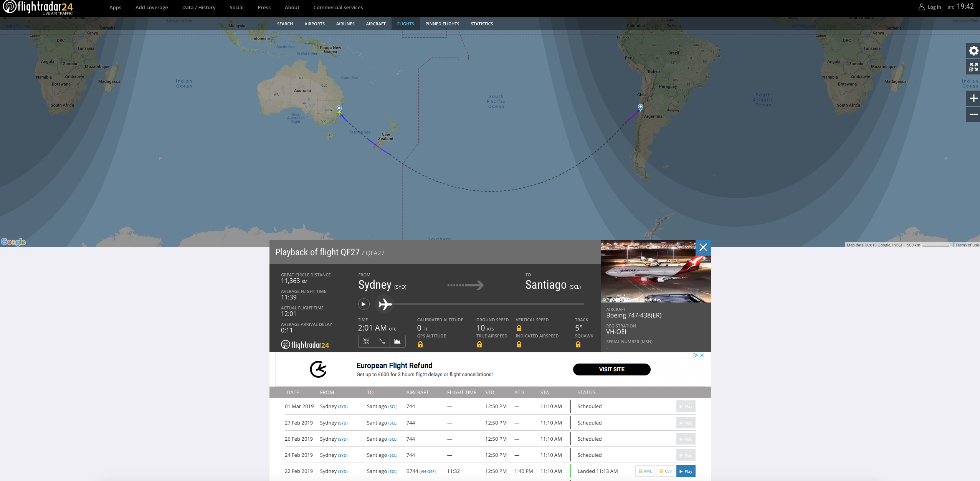Click Play for 01 Mar 2019 flight
This screenshot has height=481, width=980.
click(686, 407)
